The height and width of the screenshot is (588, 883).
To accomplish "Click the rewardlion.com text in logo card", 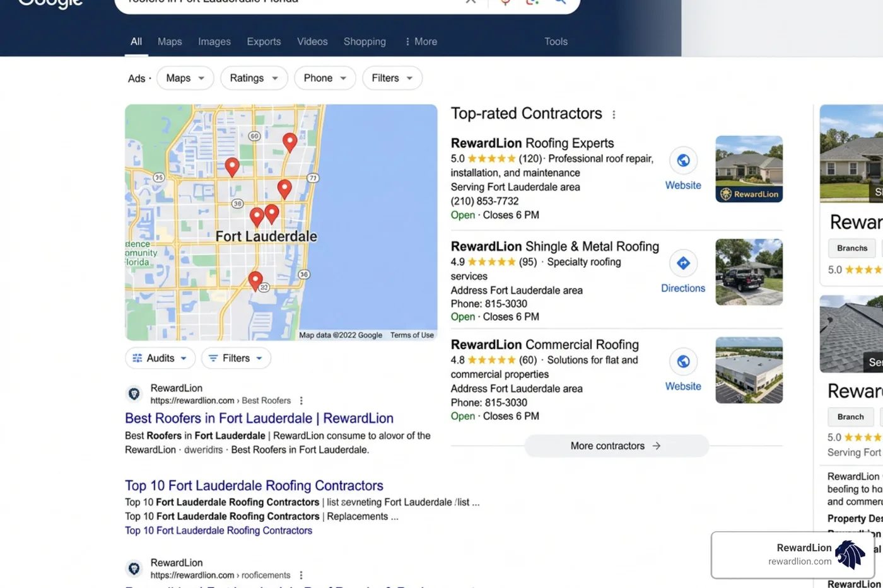I will click(800, 562).
